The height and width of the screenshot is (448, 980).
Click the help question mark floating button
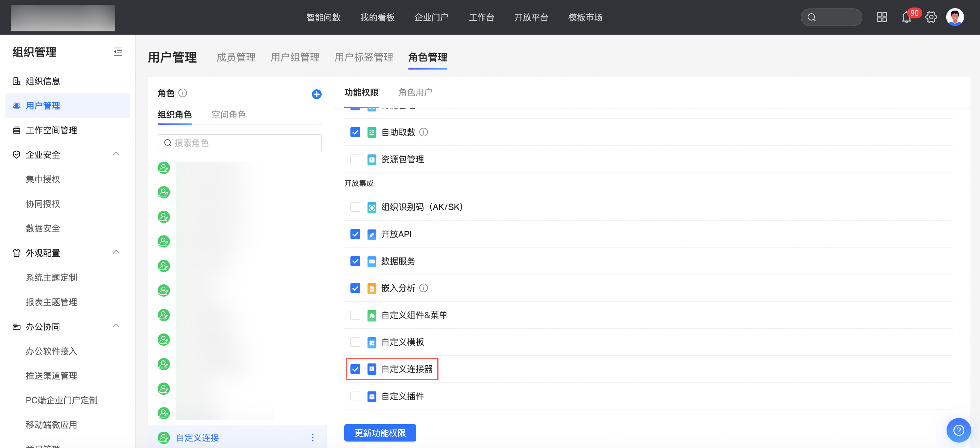point(958,431)
